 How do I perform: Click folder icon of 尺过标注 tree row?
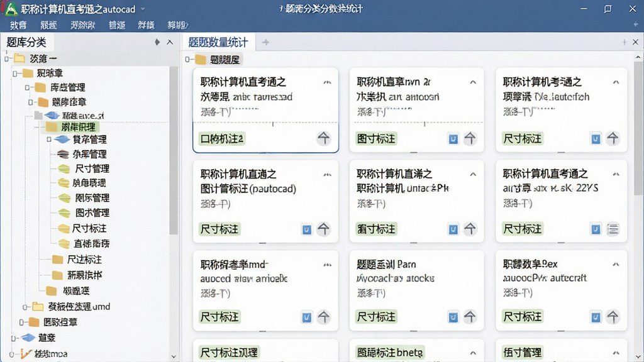coord(57,260)
